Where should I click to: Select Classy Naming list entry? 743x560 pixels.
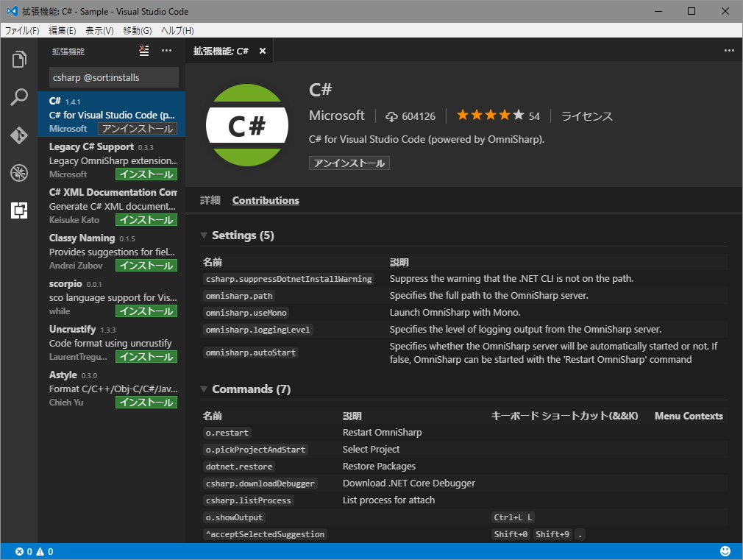[111, 251]
